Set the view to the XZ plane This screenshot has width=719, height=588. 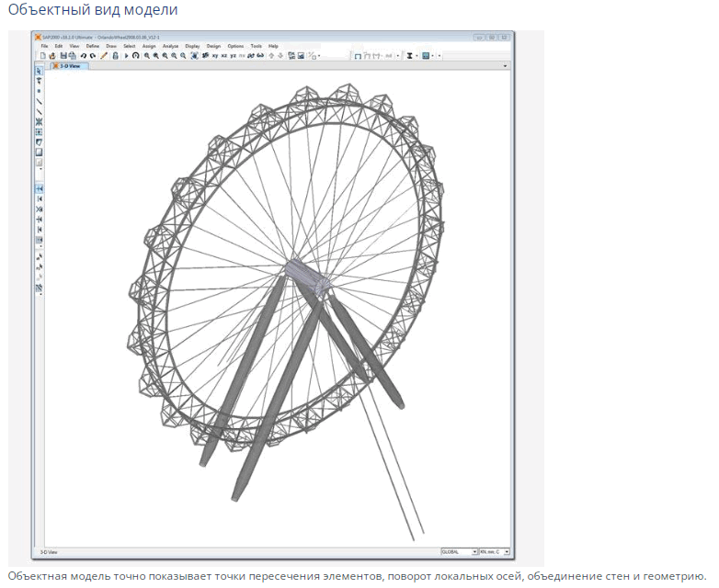click(223, 56)
